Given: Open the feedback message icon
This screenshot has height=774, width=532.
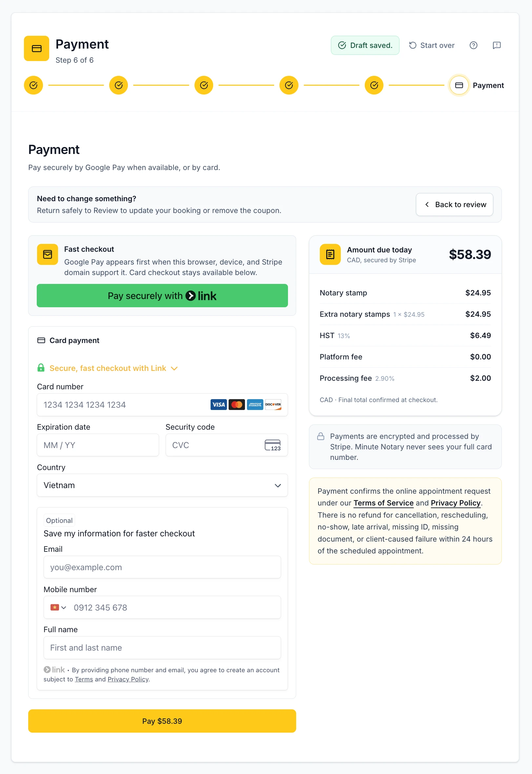Looking at the screenshot, I should point(497,45).
